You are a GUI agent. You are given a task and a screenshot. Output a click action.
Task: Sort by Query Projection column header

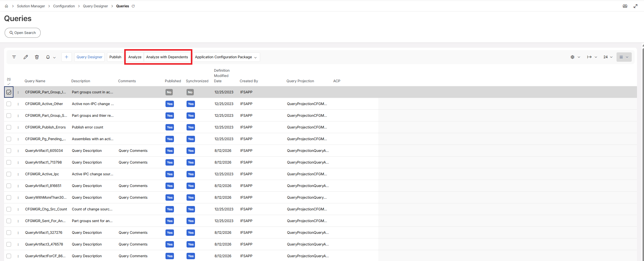click(300, 81)
